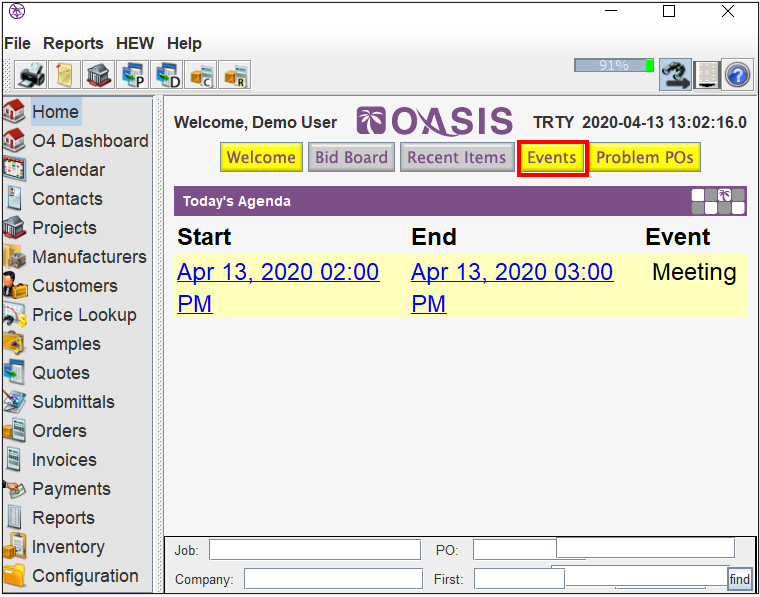Click the 91% memory progress bar
The image size is (760, 597).
click(614, 65)
